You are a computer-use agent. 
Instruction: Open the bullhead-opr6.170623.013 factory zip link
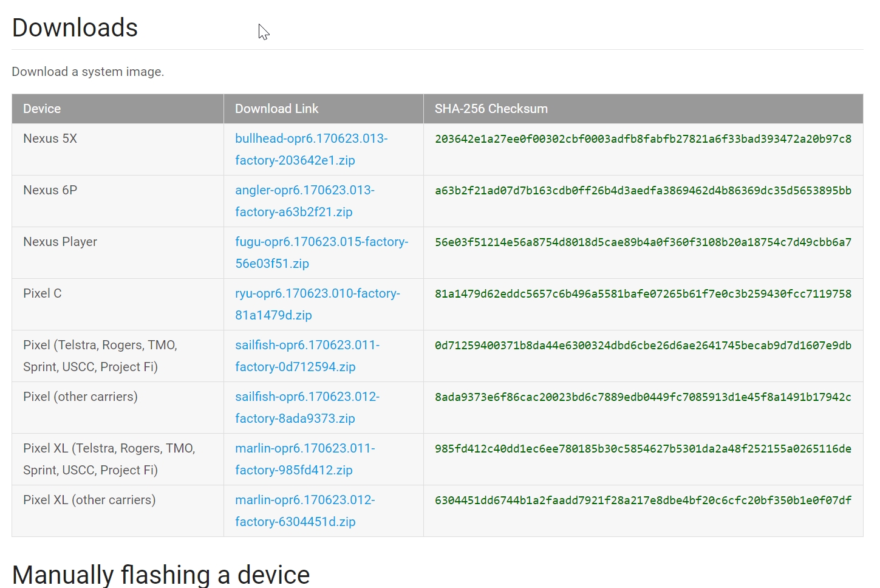tap(311, 149)
